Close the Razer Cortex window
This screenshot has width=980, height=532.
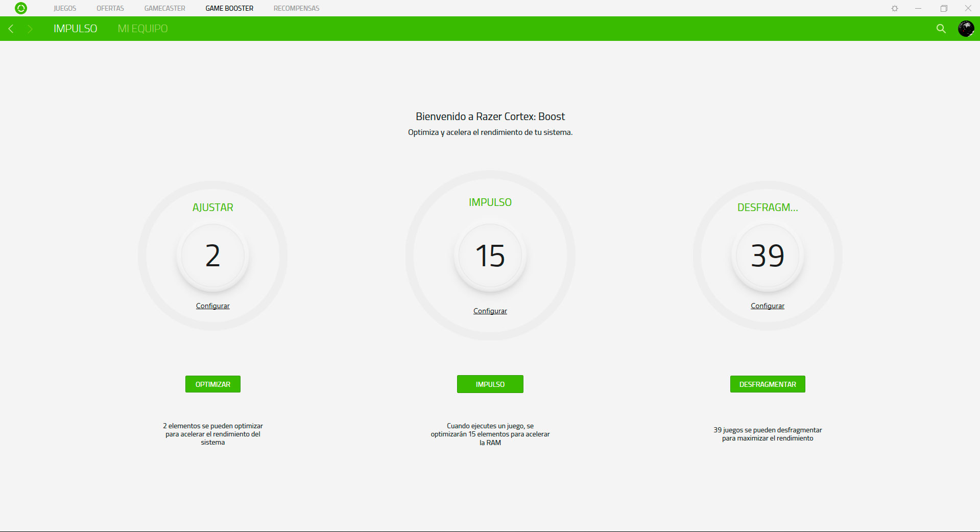pyautogui.click(x=968, y=8)
